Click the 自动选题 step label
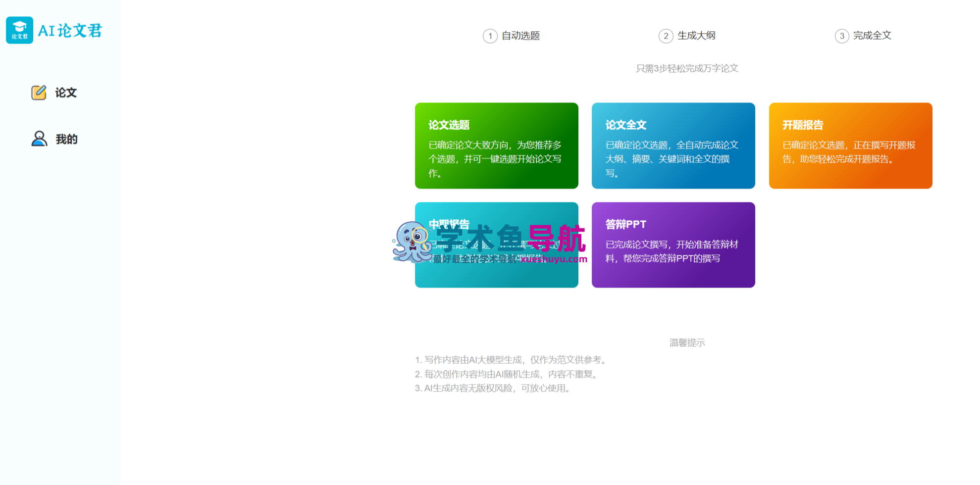 [x=520, y=36]
